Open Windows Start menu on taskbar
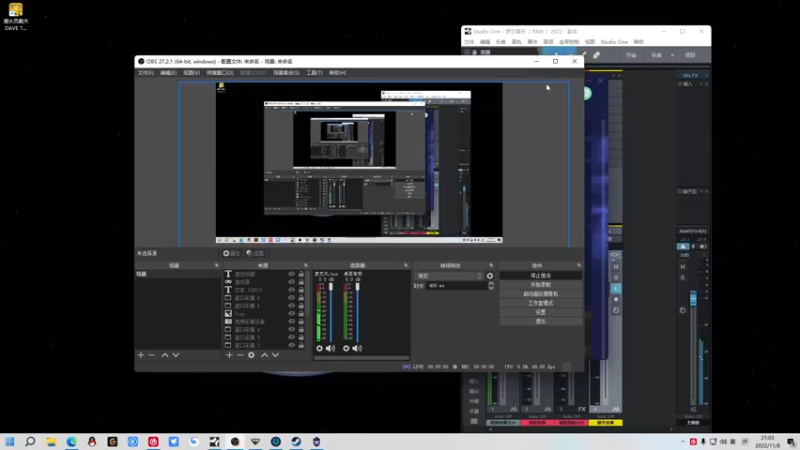Screen dimensions: 800x450 (10, 441)
